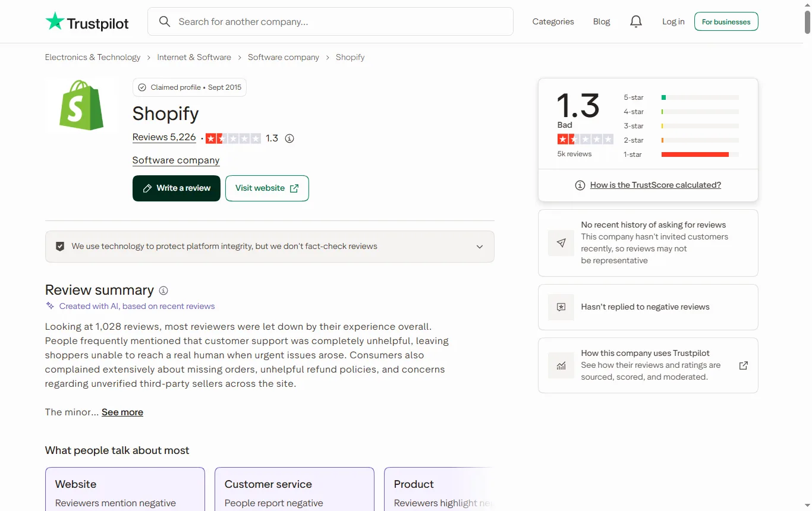Image resolution: width=812 pixels, height=511 pixels.
Task: Click the Trustpilot logo
Action: 87,22
